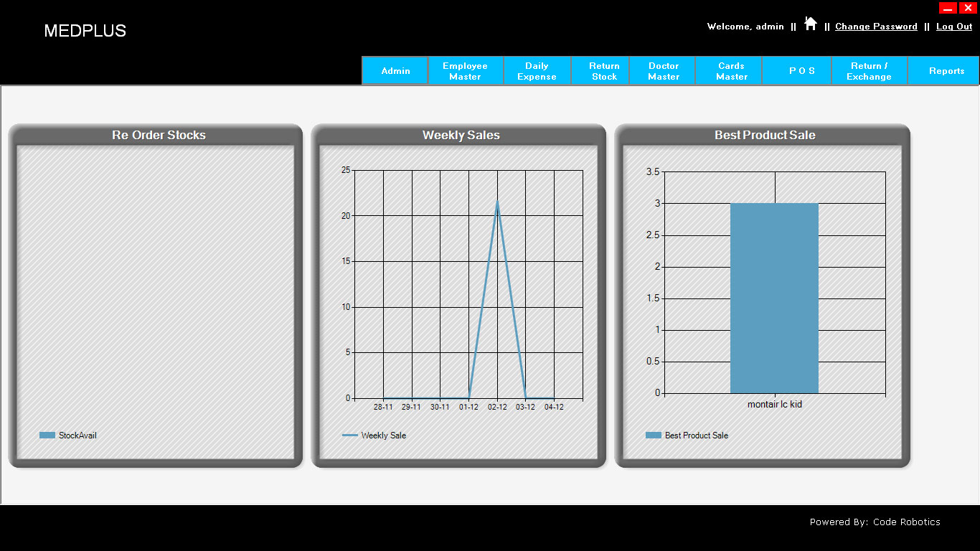Open the Doctor Master menu
Viewport: 980px width, 551px height.
coord(664,71)
